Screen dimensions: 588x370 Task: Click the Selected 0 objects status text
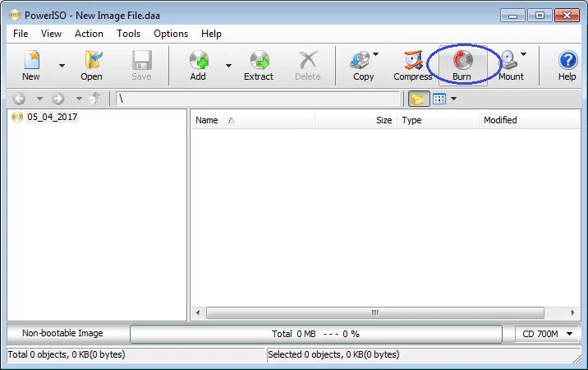coord(333,354)
